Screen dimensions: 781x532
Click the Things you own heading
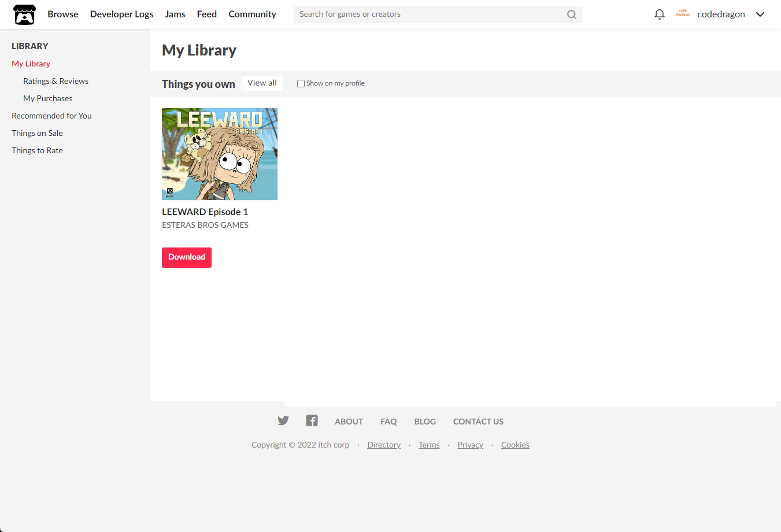(198, 84)
